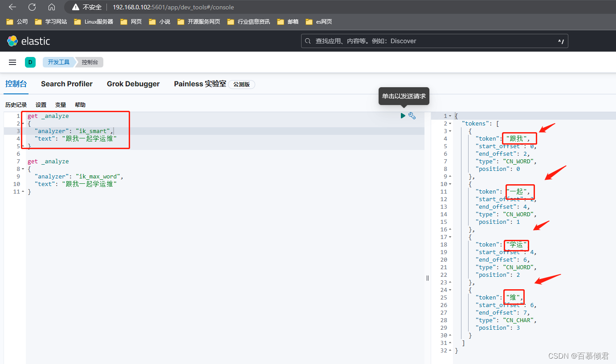The width and height of the screenshot is (616, 364).
Task: Click the 不安全 security warning icon
Action: tap(76, 7)
